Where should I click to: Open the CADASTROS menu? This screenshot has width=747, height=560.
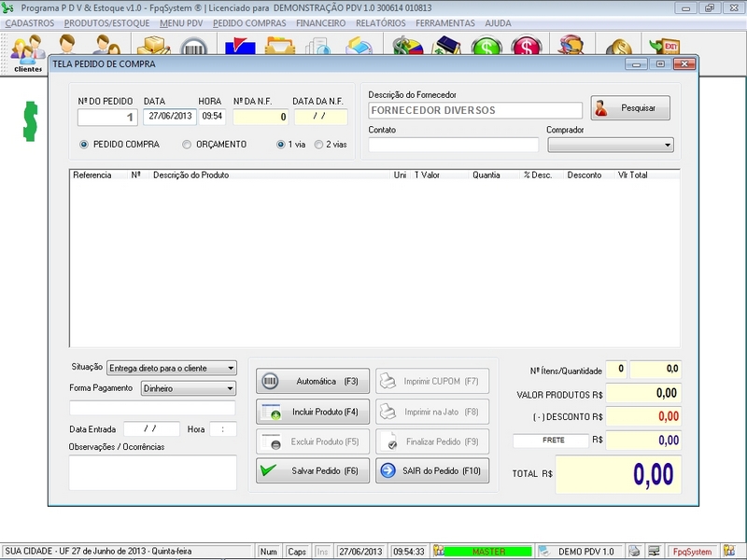[x=30, y=23]
